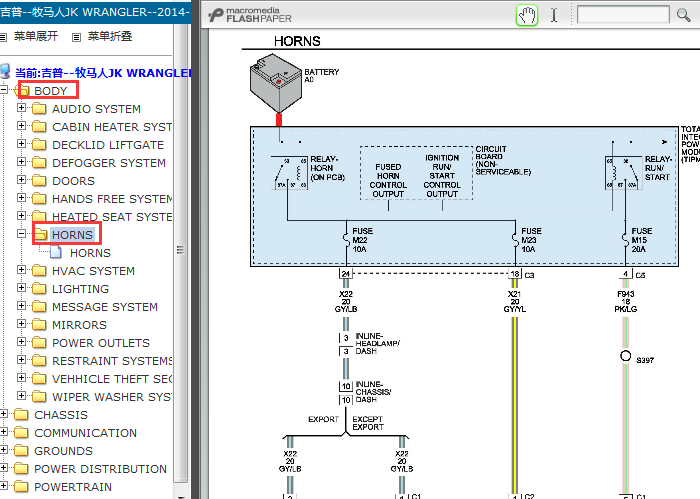Select the CHASSIS tree item
The height and width of the screenshot is (499, 700).
[61, 415]
